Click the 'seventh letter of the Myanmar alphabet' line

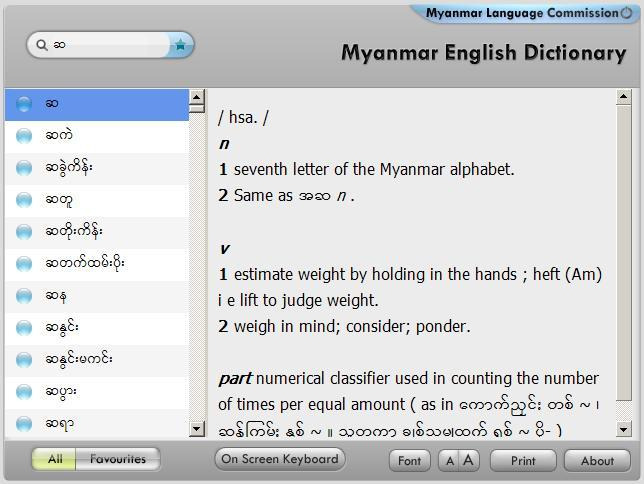[x=366, y=169]
